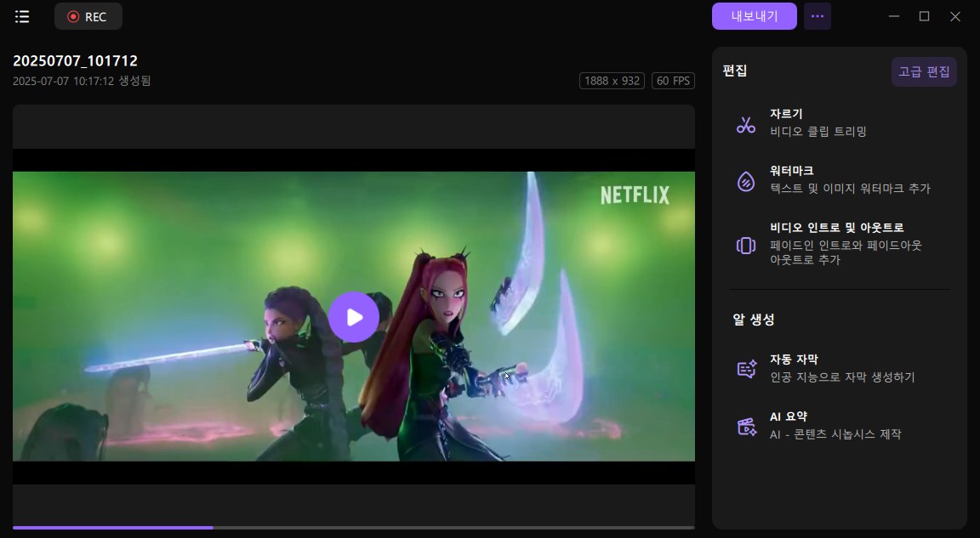Open 고급 편집 advanced editing

(x=924, y=71)
